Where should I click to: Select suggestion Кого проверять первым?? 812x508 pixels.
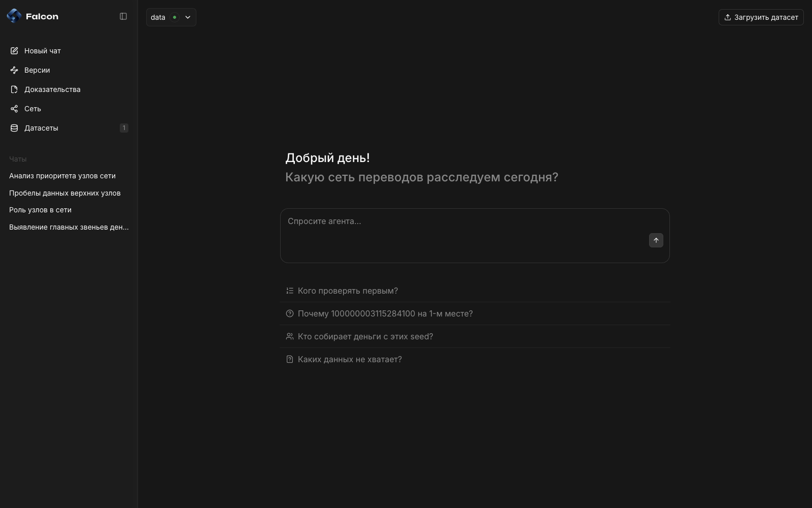click(475, 291)
